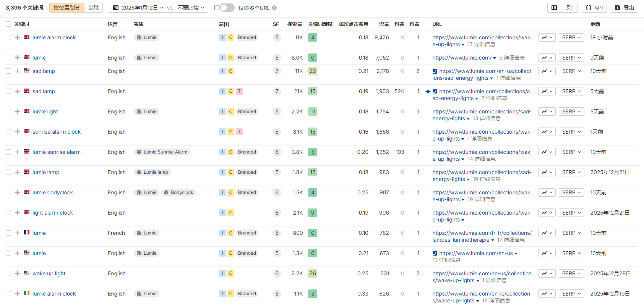Click the plus icon beside "light alarm clock"
This screenshot has width=644, height=307.
[x=18, y=213]
